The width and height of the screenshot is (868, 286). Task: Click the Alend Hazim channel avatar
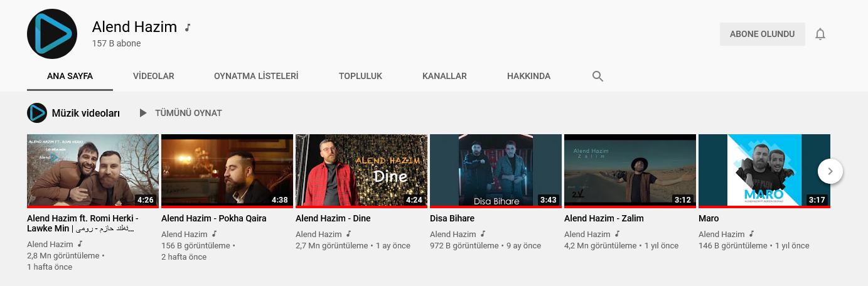(x=52, y=34)
